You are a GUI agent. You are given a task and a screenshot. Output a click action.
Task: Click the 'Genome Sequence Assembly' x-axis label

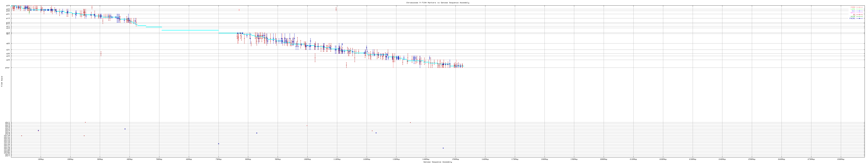point(437,162)
